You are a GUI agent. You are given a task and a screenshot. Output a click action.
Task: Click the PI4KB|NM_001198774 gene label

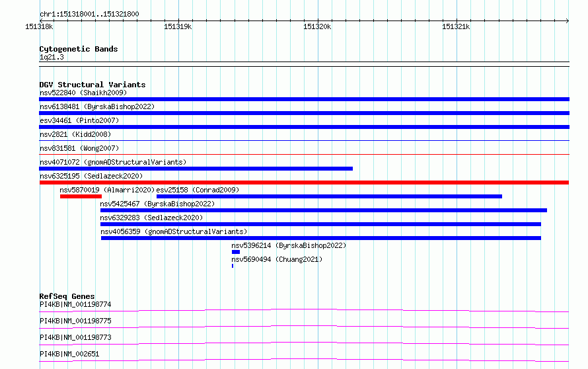(75, 304)
